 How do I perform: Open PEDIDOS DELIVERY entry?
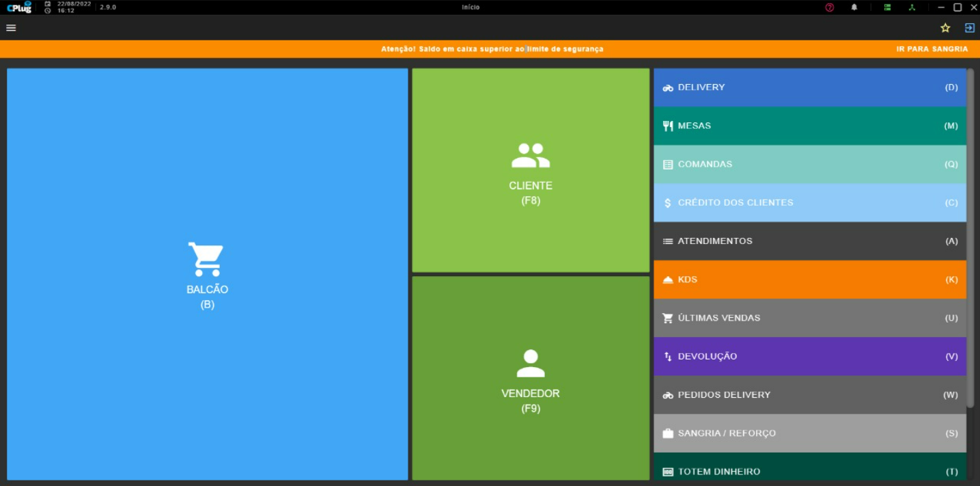click(x=810, y=394)
